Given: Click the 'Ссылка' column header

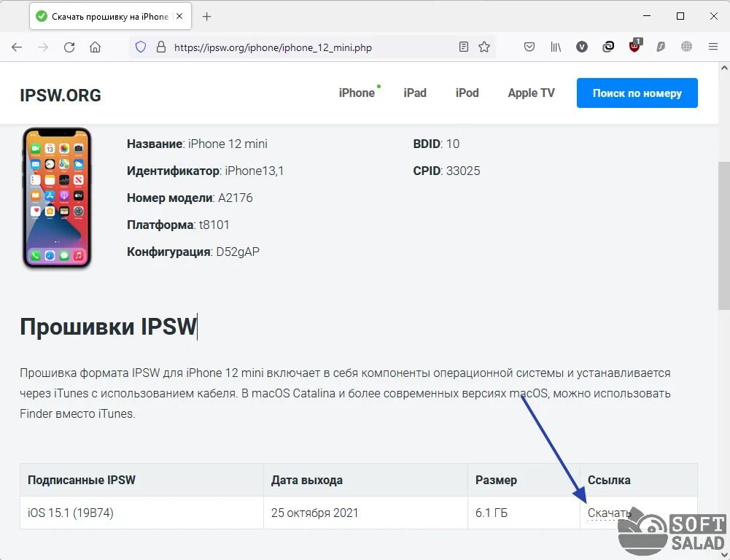Looking at the screenshot, I should (x=639, y=480).
